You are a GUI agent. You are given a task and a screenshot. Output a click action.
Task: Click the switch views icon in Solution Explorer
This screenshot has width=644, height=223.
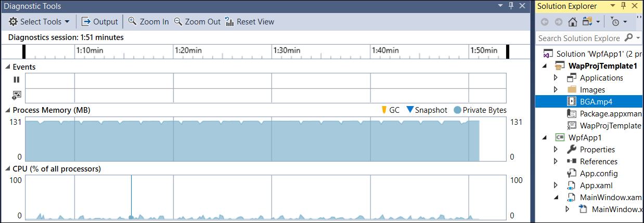[588, 22]
